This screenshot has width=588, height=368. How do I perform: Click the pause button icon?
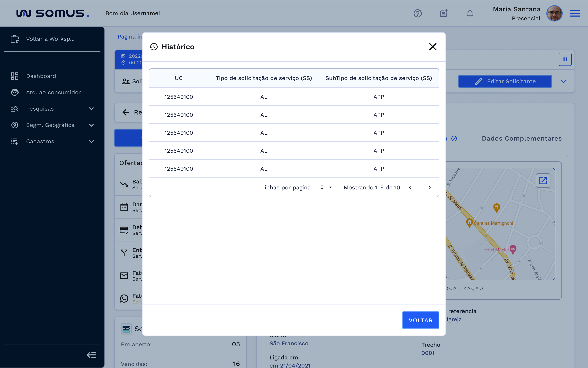pos(565,59)
